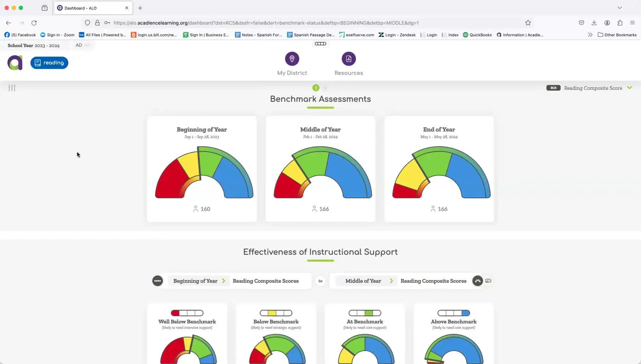Click the collapse handle at top of header
Screen dimensions: 641x364
point(320,44)
